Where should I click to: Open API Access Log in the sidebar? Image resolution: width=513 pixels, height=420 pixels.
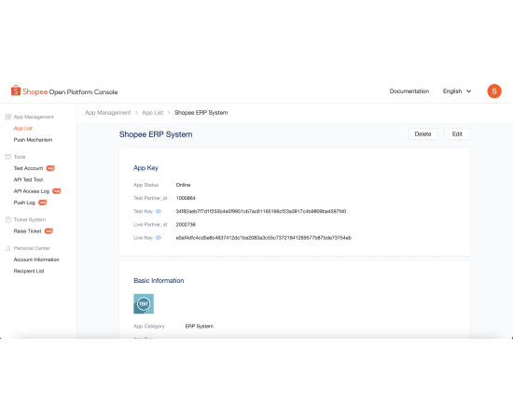click(32, 191)
